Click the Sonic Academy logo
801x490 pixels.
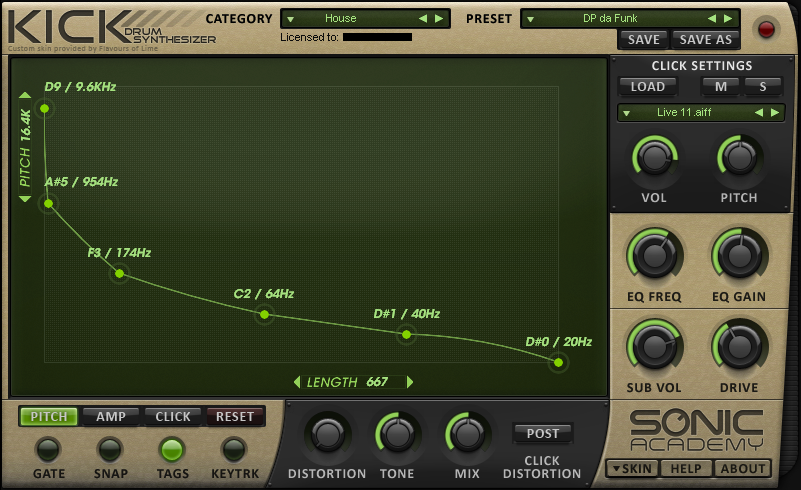696,431
